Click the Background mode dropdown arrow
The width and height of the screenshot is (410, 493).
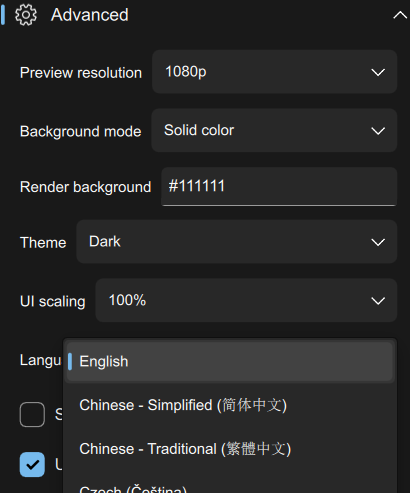pyautogui.click(x=378, y=131)
